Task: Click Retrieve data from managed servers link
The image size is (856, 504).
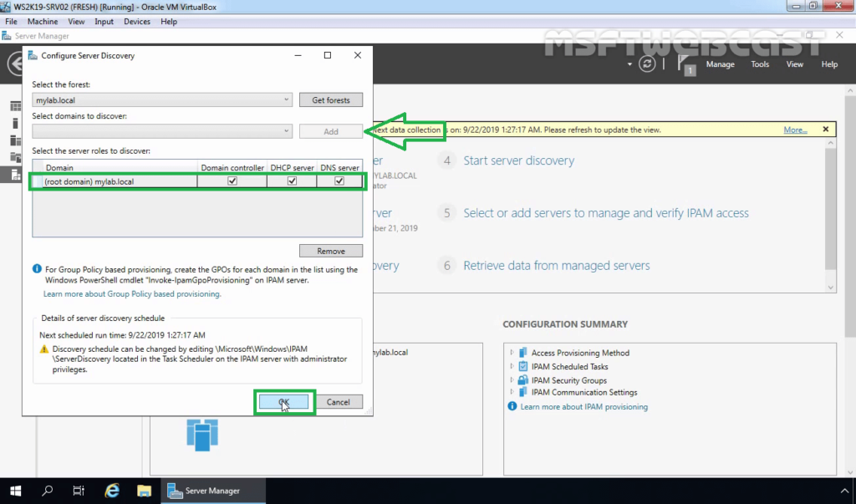Action: pos(556,266)
